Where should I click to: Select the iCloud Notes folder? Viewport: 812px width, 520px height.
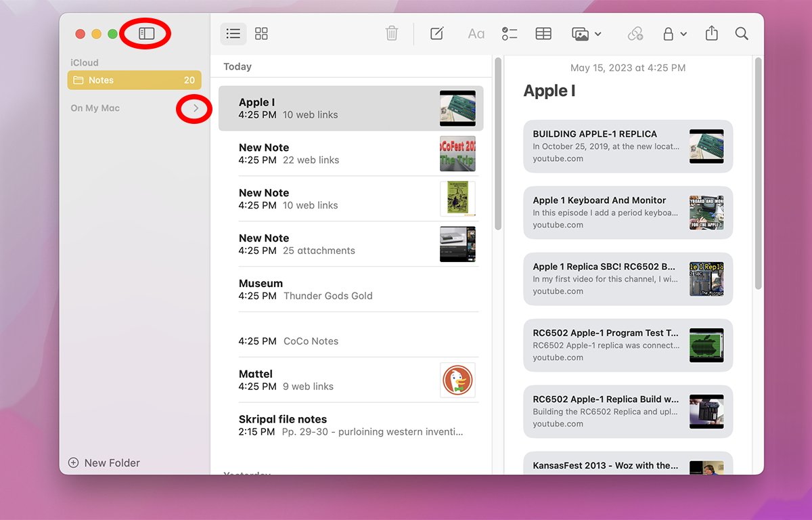134,80
